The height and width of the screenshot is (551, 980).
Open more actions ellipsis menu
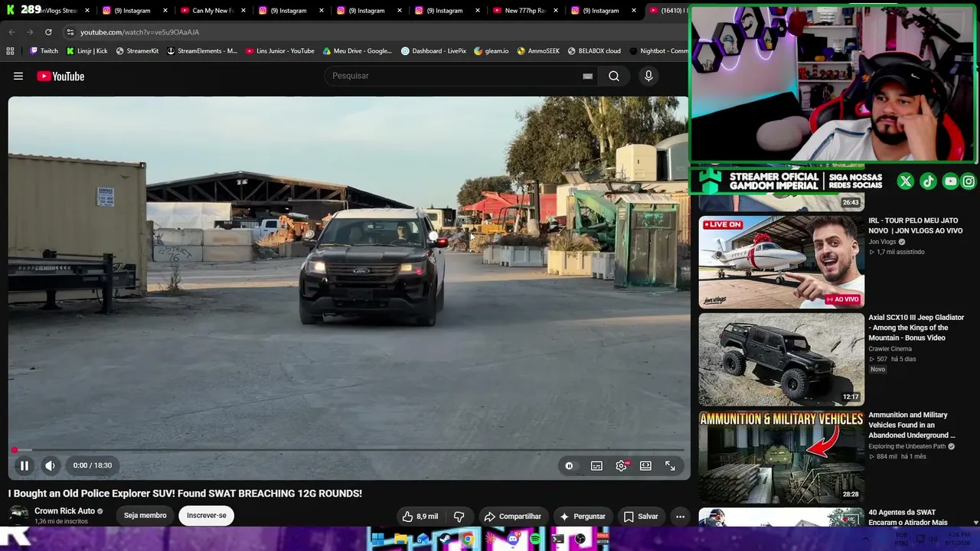[x=680, y=517]
